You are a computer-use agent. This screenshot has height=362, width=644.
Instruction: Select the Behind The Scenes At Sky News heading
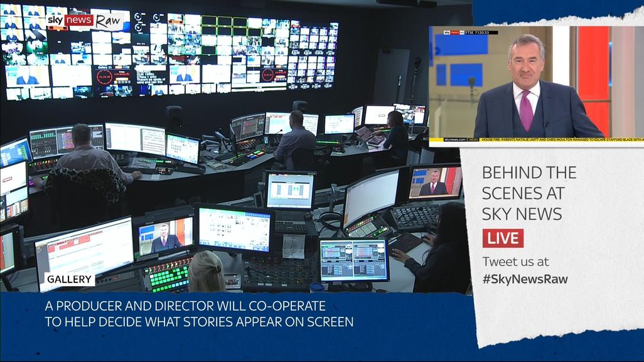pyautogui.click(x=529, y=193)
